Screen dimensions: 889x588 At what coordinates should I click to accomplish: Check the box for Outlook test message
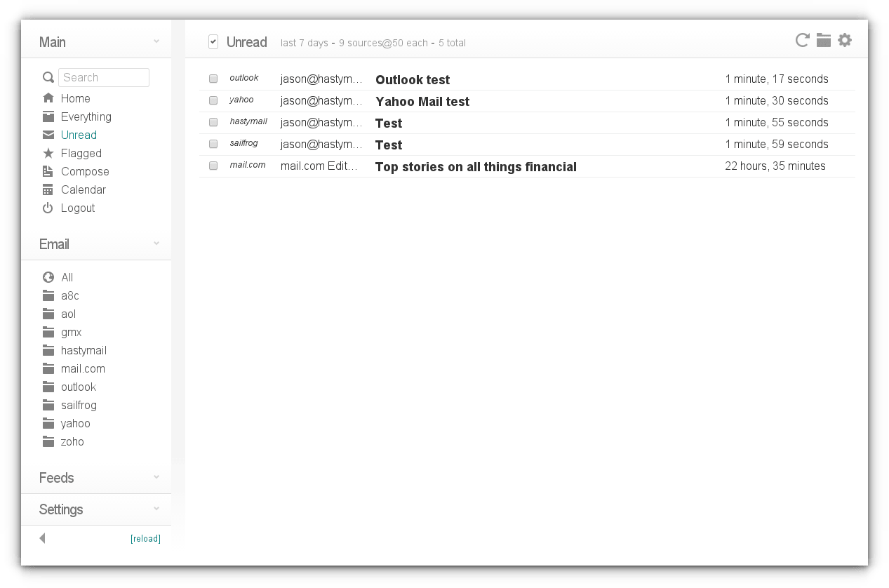point(213,79)
